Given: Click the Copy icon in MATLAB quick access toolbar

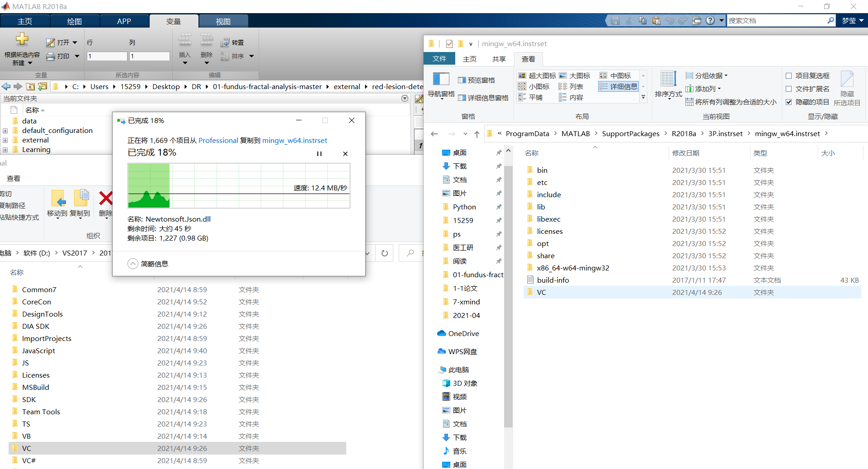Looking at the screenshot, I should click(642, 20).
